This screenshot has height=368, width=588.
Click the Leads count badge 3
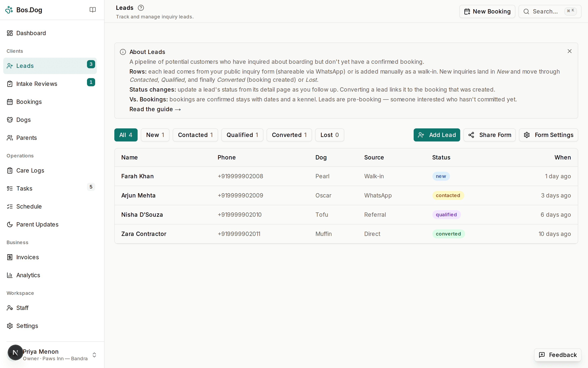click(x=91, y=64)
